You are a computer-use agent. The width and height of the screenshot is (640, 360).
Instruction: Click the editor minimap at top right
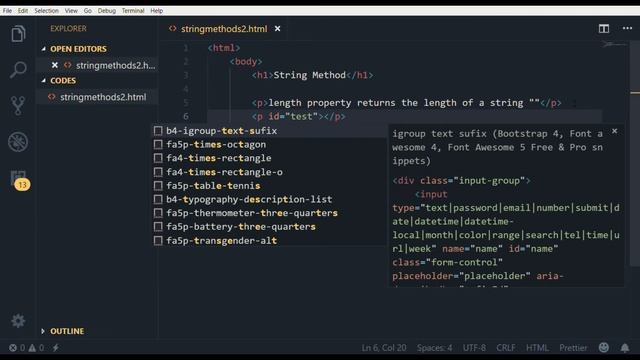(614, 44)
